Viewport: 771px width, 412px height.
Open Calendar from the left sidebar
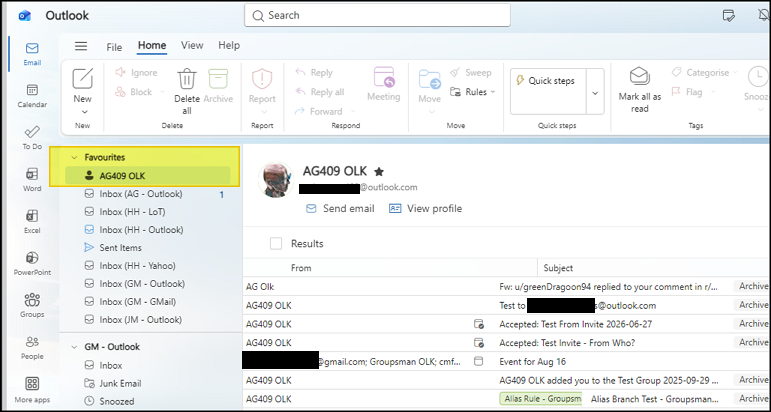click(x=32, y=96)
